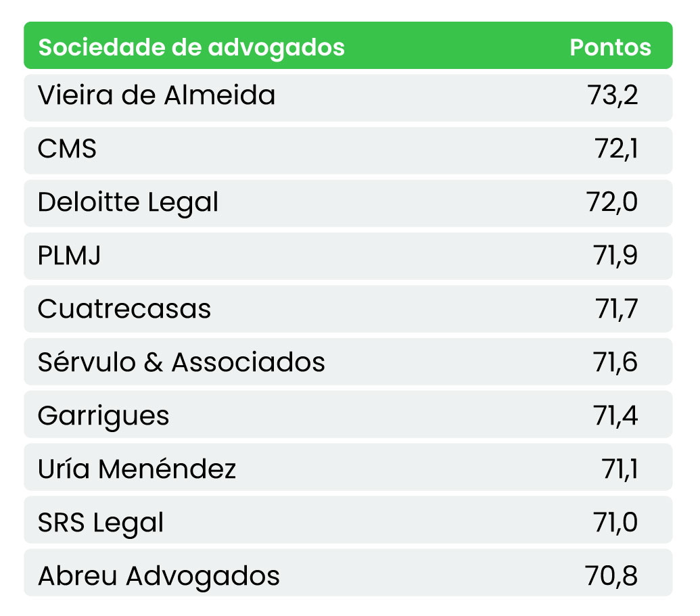The image size is (700, 616).
Task: Click the 70,8 score cell
Action: coord(612,576)
